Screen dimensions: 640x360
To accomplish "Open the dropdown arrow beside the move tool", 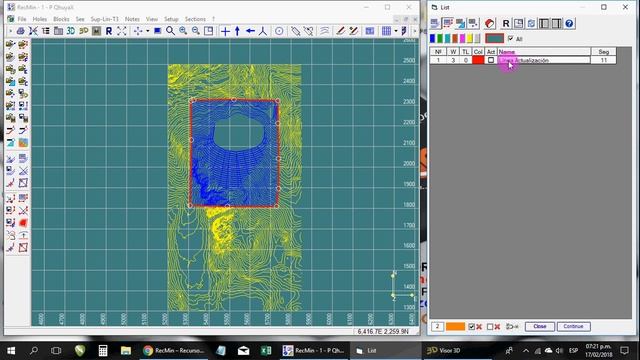I will click(147, 31).
